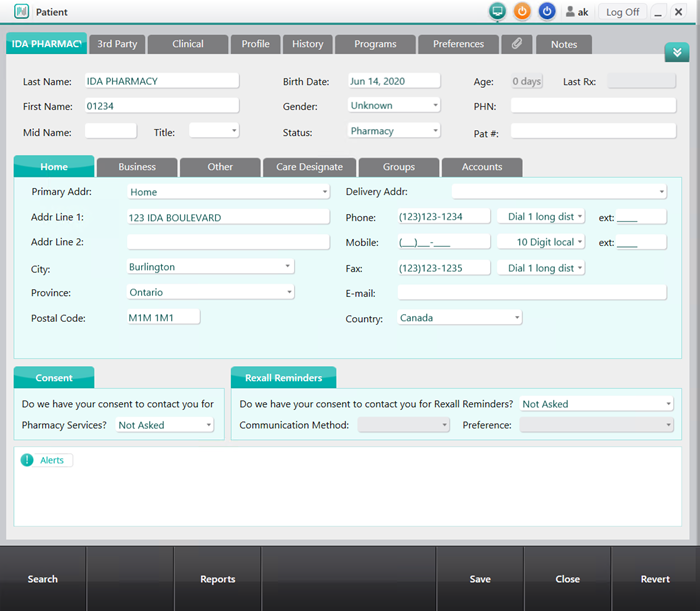Open the Profile tab
Image resolution: width=700 pixels, height=611 pixels.
coord(255,44)
